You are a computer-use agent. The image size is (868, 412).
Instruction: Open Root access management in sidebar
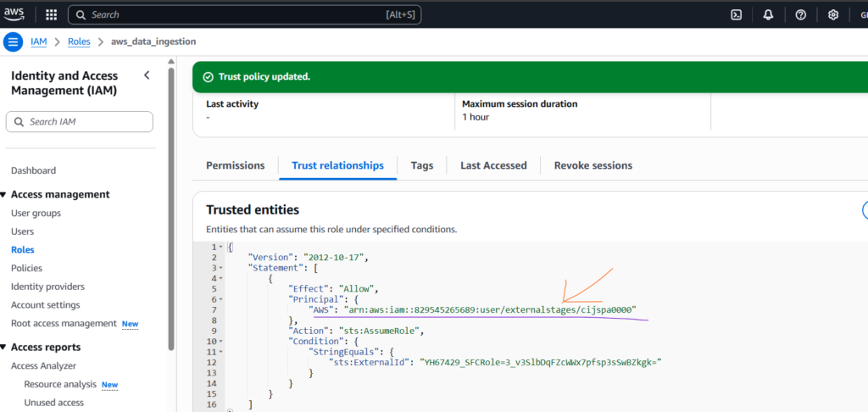tap(64, 323)
